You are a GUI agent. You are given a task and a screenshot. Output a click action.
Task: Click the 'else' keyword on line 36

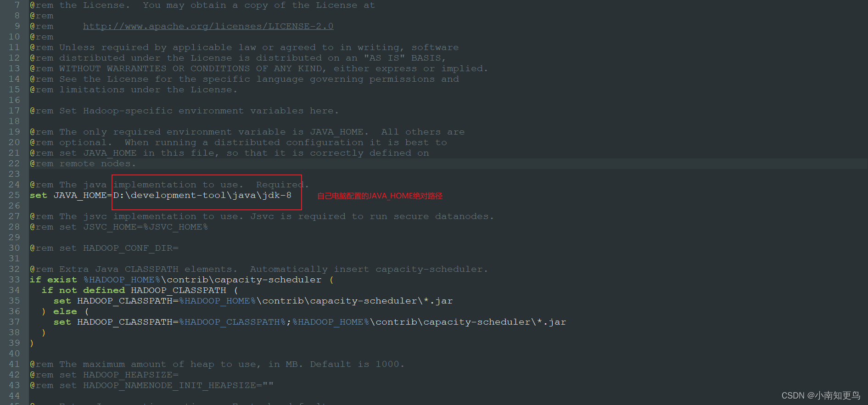click(65, 311)
